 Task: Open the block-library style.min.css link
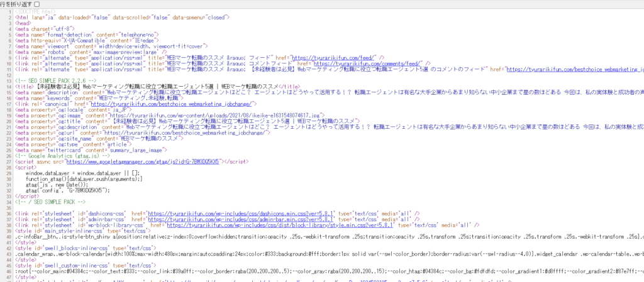pyautogui.click(x=280, y=225)
